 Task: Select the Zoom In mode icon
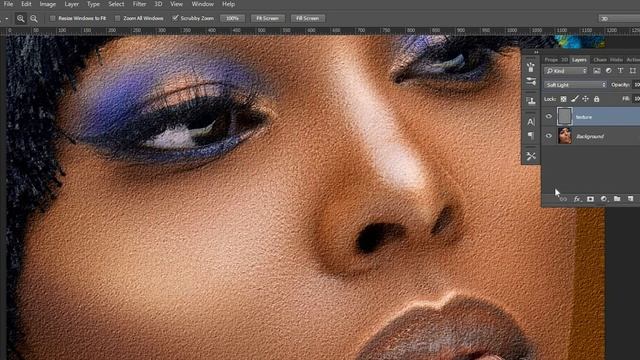(x=20, y=18)
